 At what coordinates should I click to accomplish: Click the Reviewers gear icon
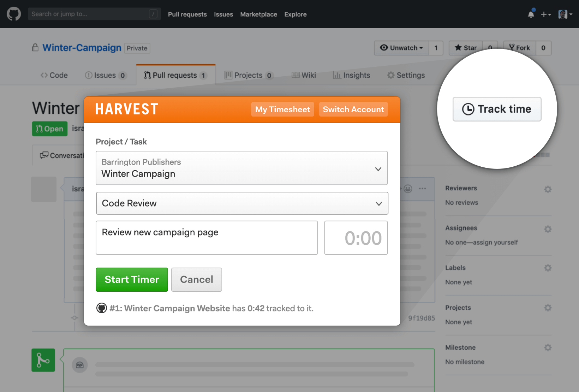548,189
